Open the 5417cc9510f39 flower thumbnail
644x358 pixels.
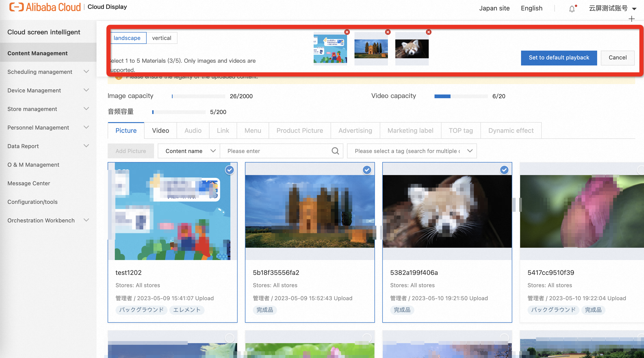click(582, 212)
